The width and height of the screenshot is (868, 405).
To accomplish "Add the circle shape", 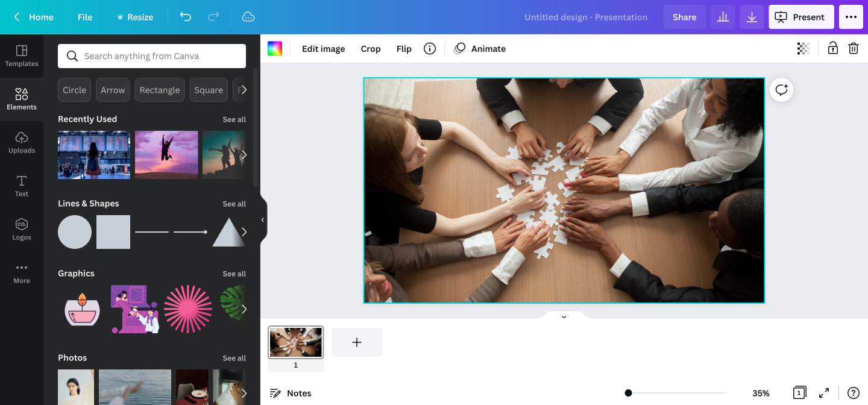I will tap(75, 232).
